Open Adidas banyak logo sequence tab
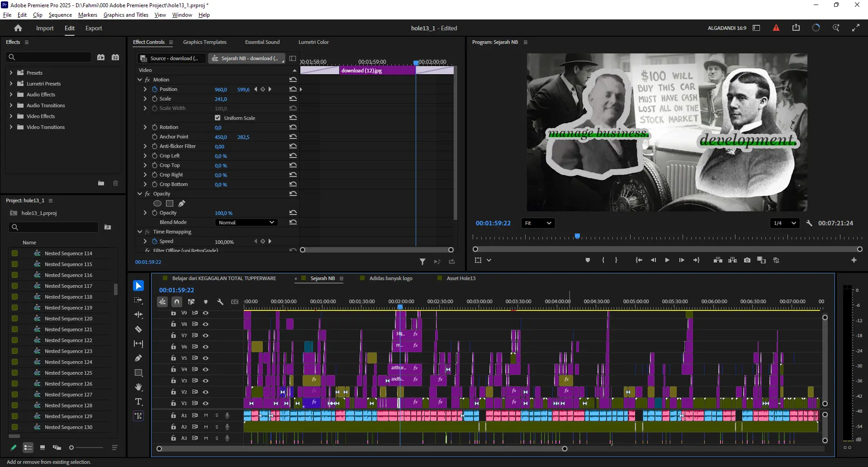The image size is (868, 467). tap(391, 278)
